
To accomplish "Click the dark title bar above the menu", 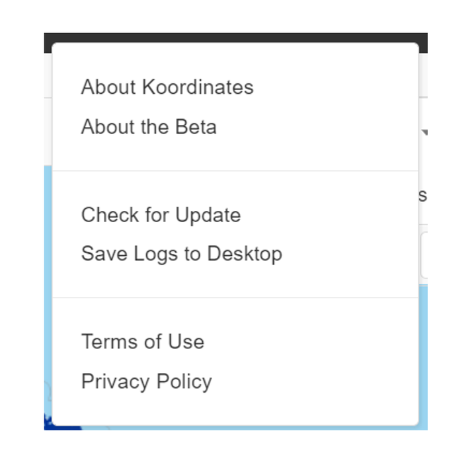I will [235, 38].
